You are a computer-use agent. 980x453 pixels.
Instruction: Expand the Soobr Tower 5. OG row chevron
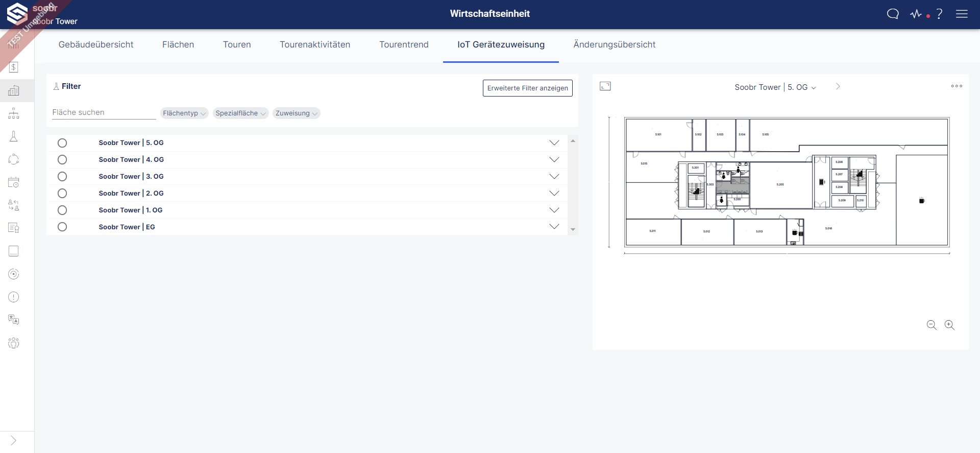coord(554,143)
